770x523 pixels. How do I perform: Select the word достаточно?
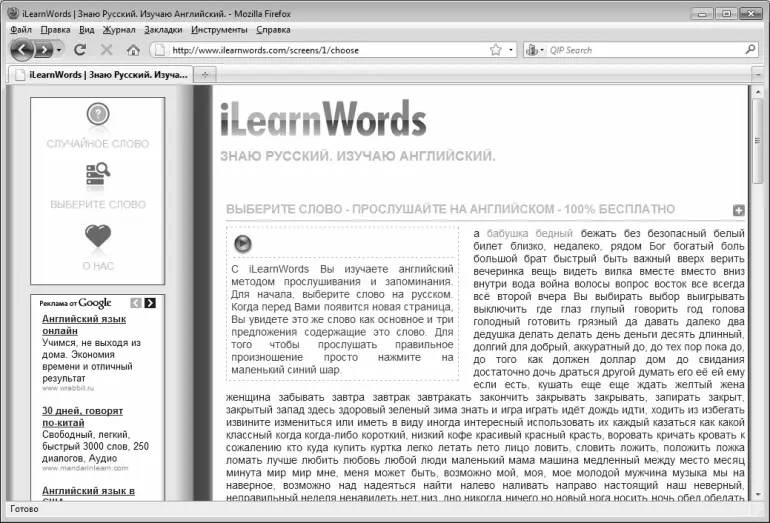click(x=501, y=372)
